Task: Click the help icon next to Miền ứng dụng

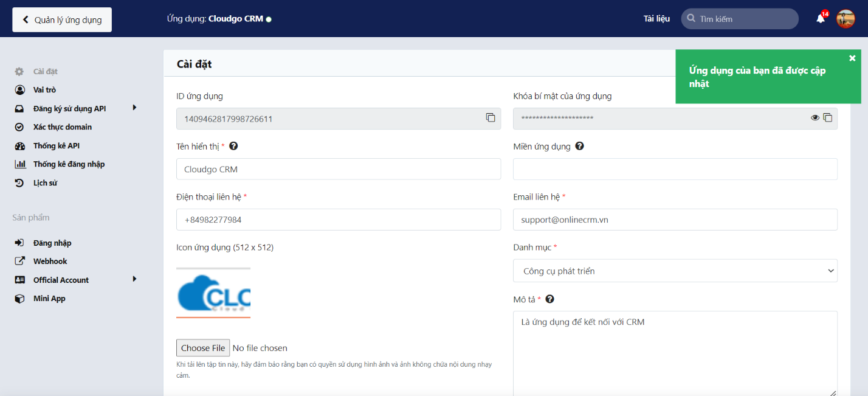Action: click(x=579, y=146)
